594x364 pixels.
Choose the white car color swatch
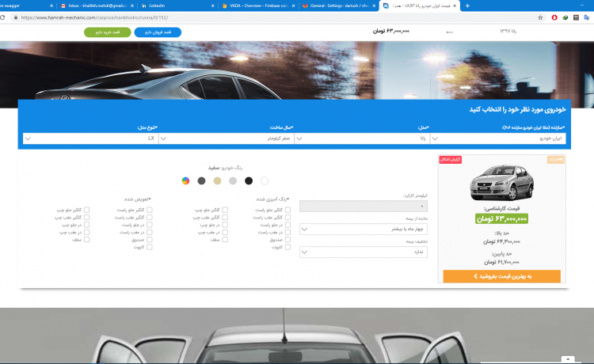pos(265,181)
